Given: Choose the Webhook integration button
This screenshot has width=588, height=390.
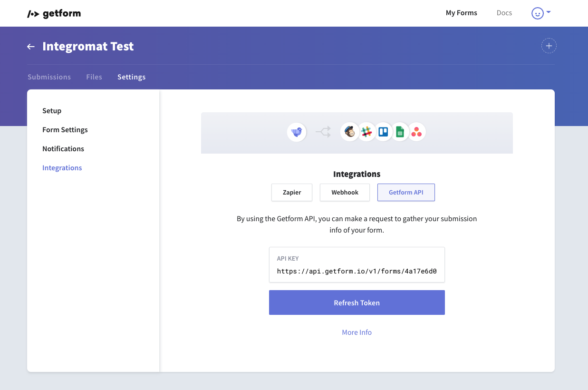Looking at the screenshot, I should [345, 192].
